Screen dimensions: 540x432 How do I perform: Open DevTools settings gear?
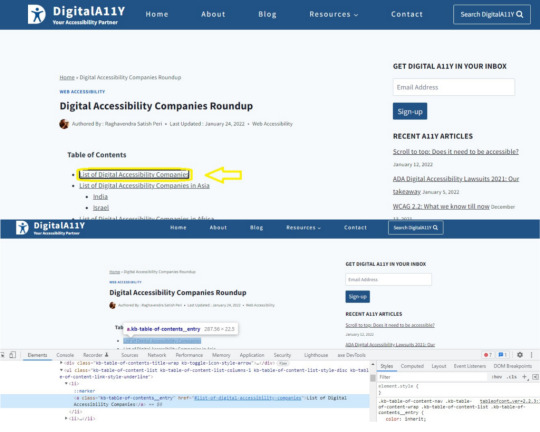tap(520, 354)
